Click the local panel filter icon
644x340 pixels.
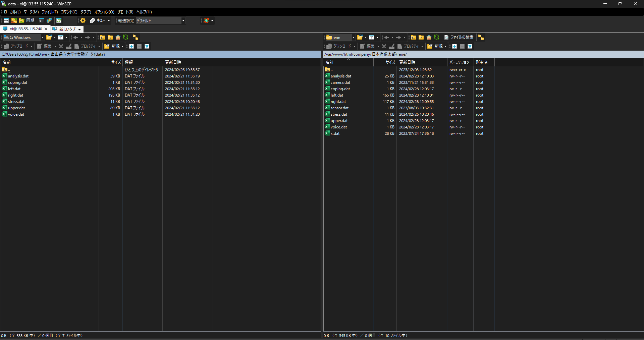61,37
